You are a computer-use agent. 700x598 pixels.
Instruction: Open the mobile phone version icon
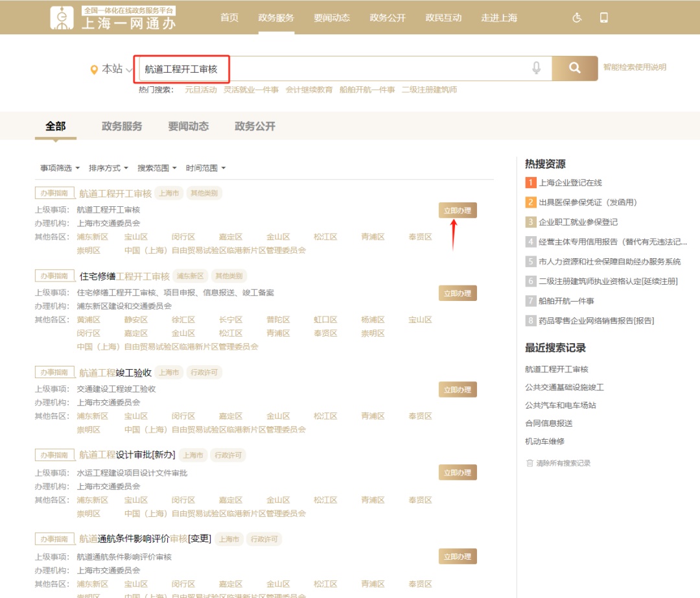pyautogui.click(x=604, y=18)
